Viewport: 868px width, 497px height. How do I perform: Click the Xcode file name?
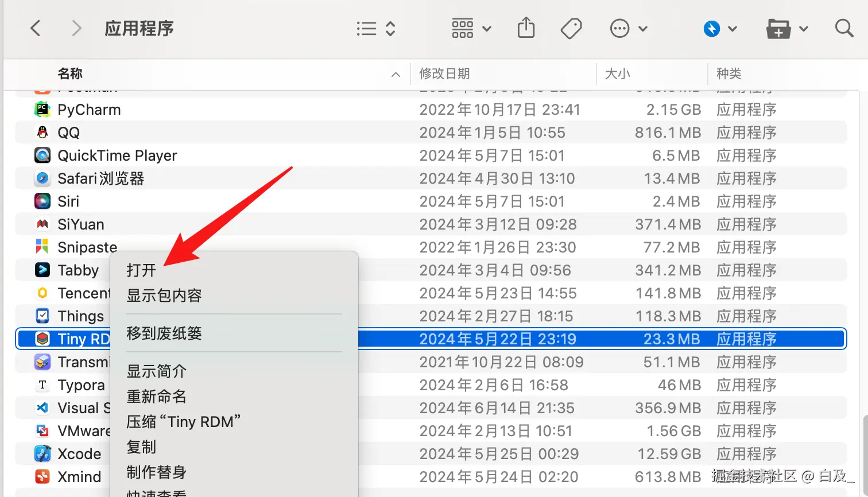(79, 454)
